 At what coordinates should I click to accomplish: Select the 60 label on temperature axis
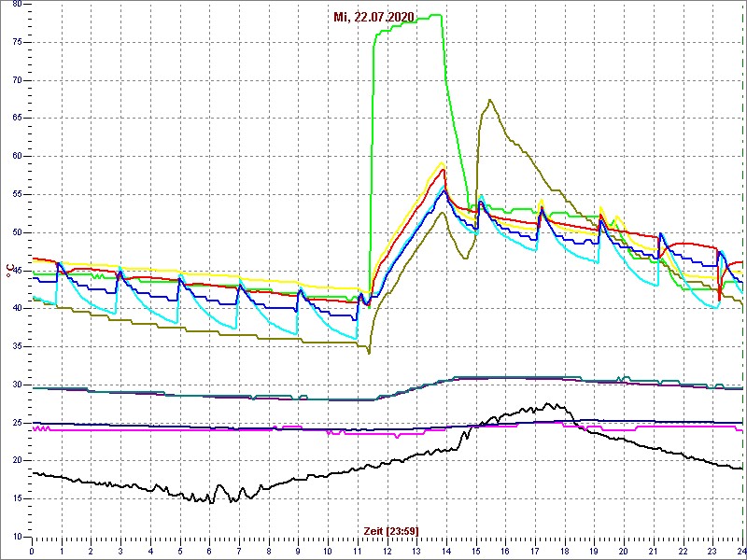coord(16,157)
